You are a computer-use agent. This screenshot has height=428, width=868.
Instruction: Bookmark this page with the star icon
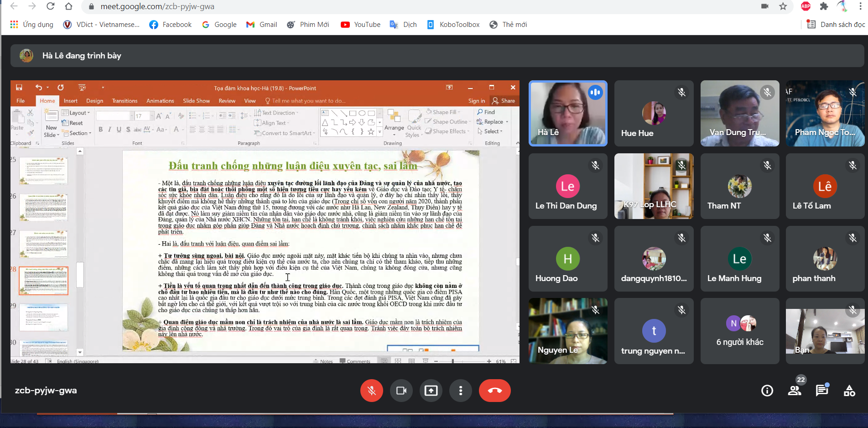pyautogui.click(x=783, y=6)
